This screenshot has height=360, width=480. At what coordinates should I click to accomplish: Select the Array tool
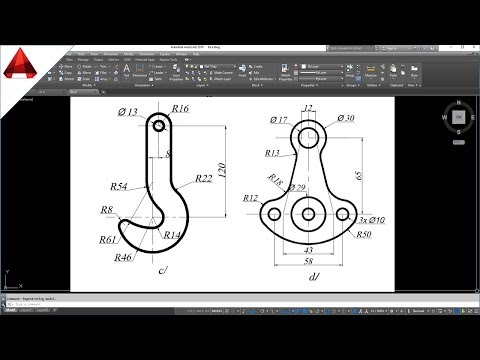click(x=101, y=79)
